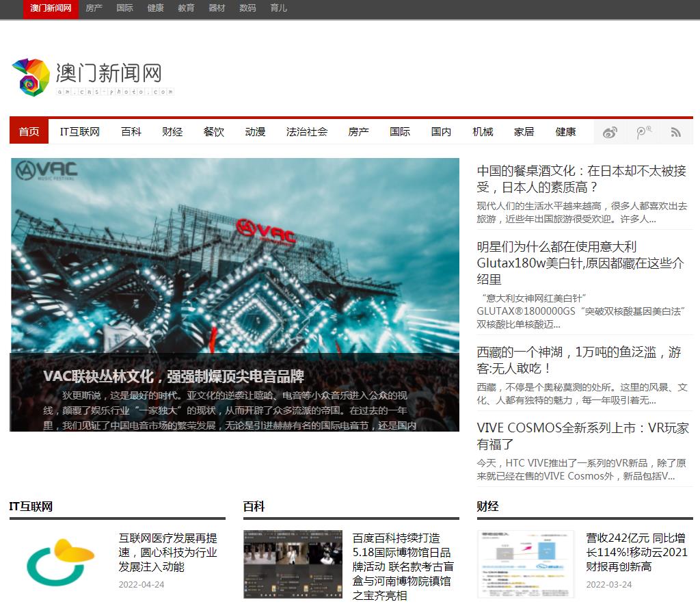Read article 中国的餐桌酒文化：在日本却不太被接受
700x604 pixels.
point(581,179)
